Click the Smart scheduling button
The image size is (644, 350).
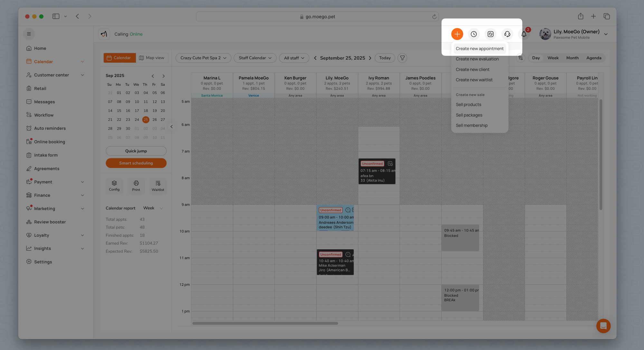136,163
